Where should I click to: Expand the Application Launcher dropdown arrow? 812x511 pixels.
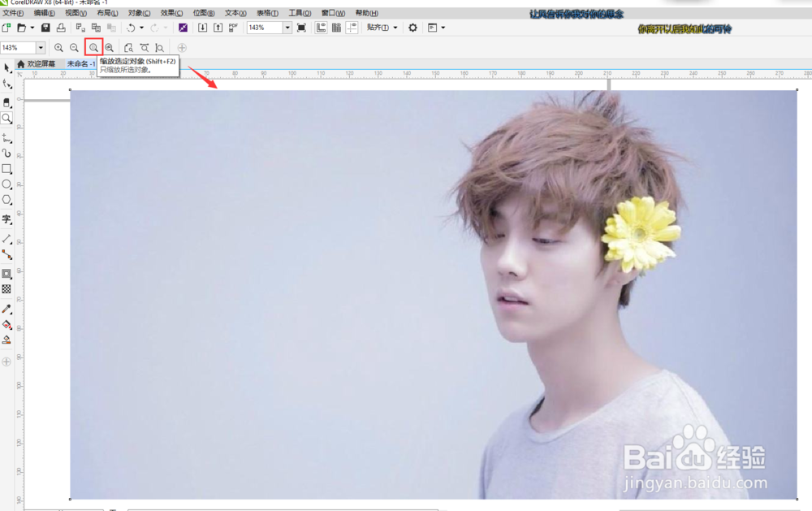[x=443, y=28]
